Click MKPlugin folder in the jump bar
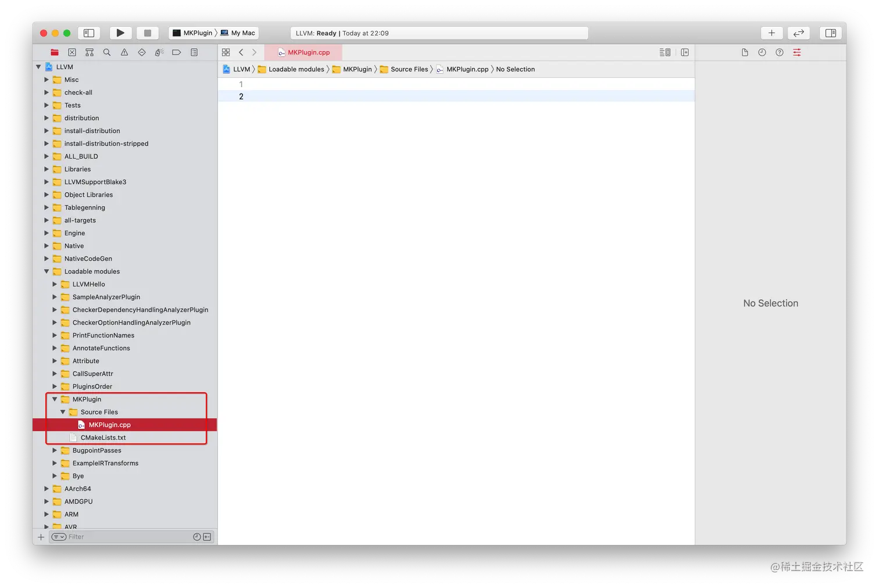This screenshot has width=879, height=588. [352, 69]
